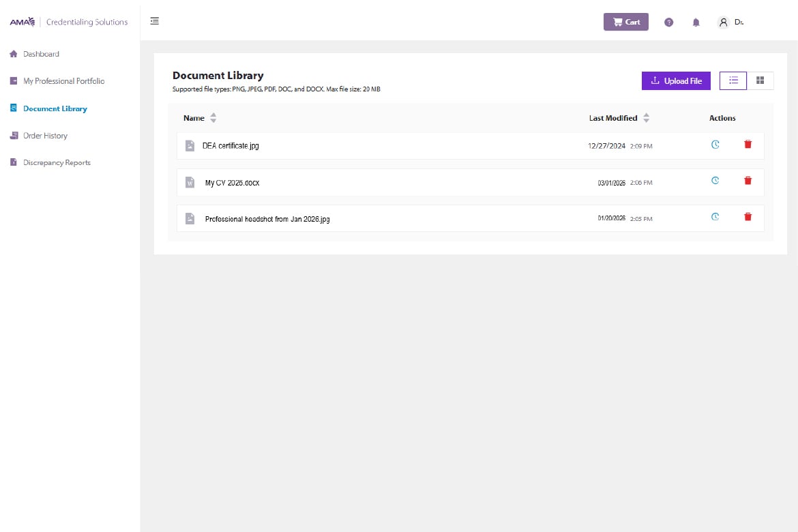Viewport: 798px width, 532px height.
Task: Click the hamburger sidebar collapse icon
Action: click(155, 21)
